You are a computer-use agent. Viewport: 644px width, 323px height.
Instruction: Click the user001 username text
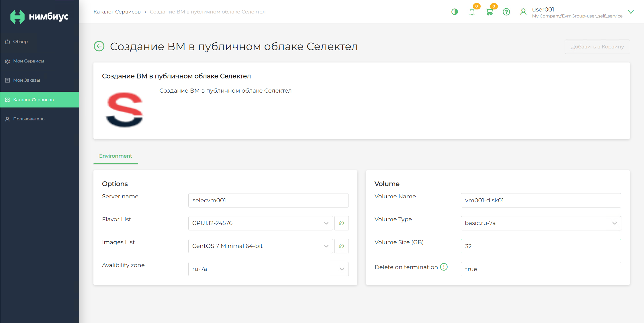click(x=543, y=9)
